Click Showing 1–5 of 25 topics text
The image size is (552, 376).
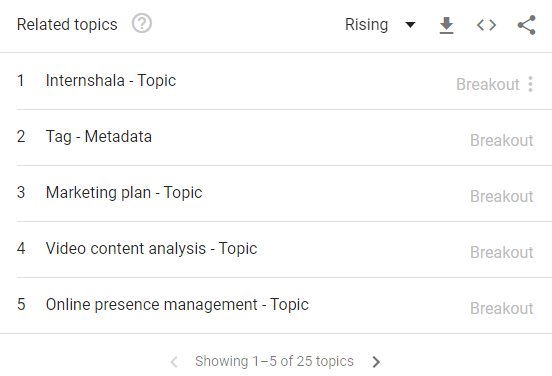[274, 361]
